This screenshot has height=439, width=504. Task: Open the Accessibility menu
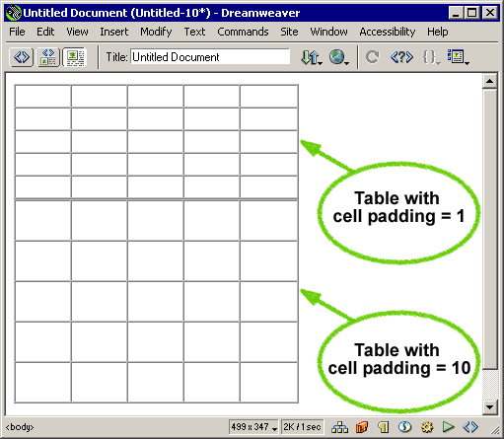pyautogui.click(x=388, y=32)
